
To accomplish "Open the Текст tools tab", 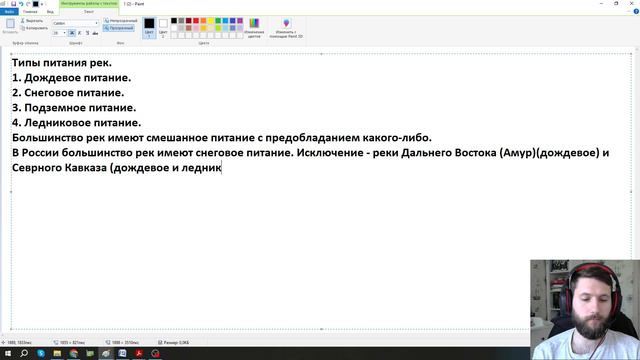I will coord(89,11).
